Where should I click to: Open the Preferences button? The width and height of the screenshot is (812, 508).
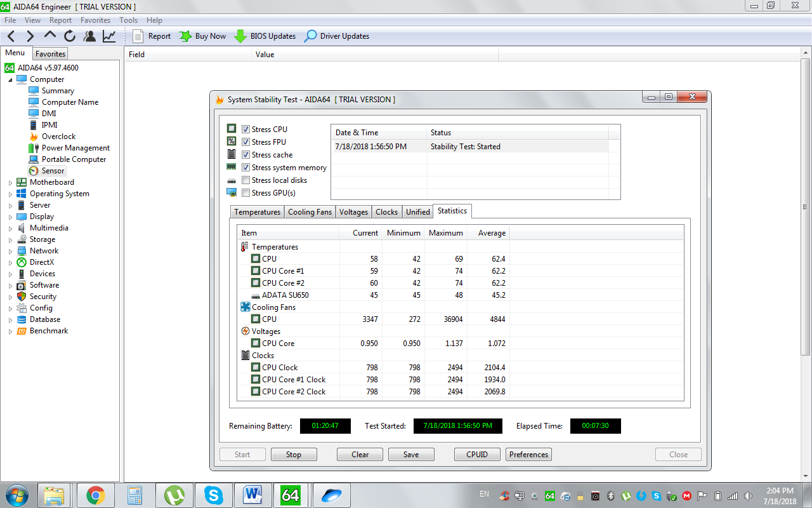[528, 455]
